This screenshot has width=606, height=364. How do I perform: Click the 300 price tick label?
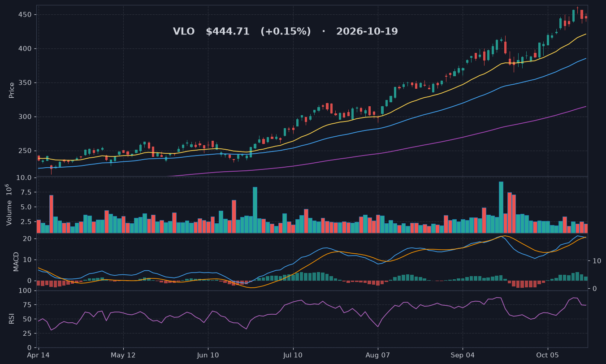[x=25, y=117]
